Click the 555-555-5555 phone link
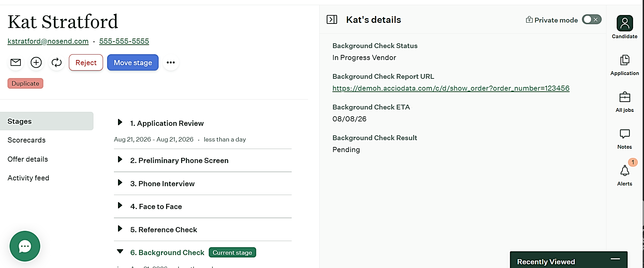Image resolution: width=644 pixels, height=268 pixels. 124,41
